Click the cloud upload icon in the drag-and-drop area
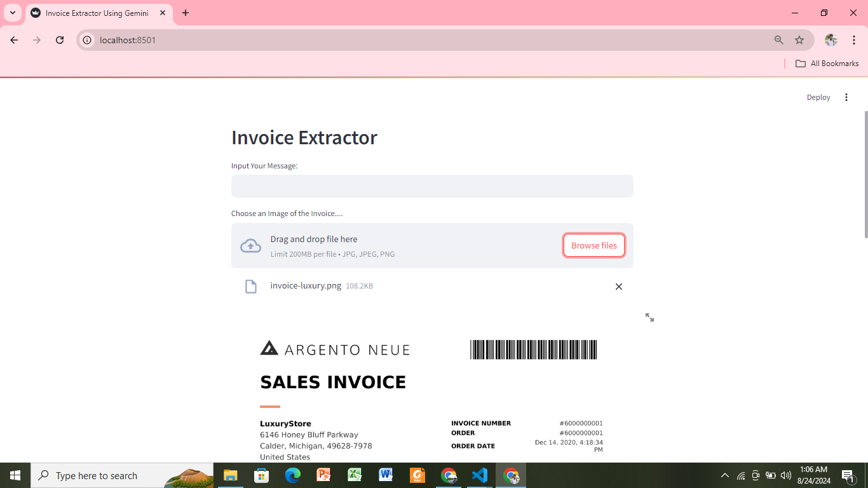The width and height of the screenshot is (868, 488). click(x=250, y=246)
